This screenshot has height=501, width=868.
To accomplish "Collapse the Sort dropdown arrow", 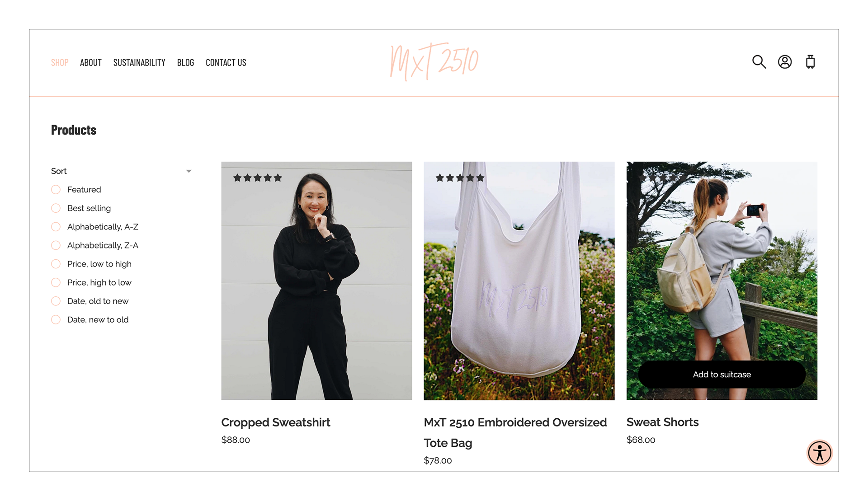I will pyautogui.click(x=189, y=171).
